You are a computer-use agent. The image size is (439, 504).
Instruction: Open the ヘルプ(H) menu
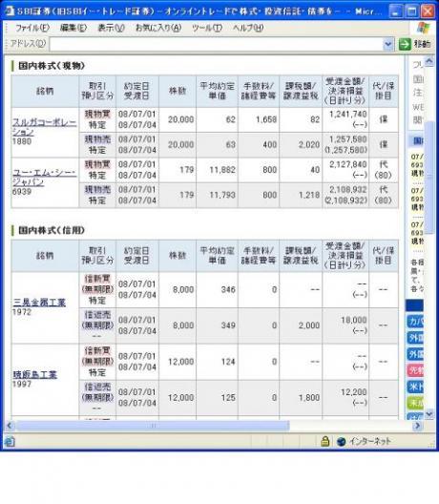click(248, 28)
